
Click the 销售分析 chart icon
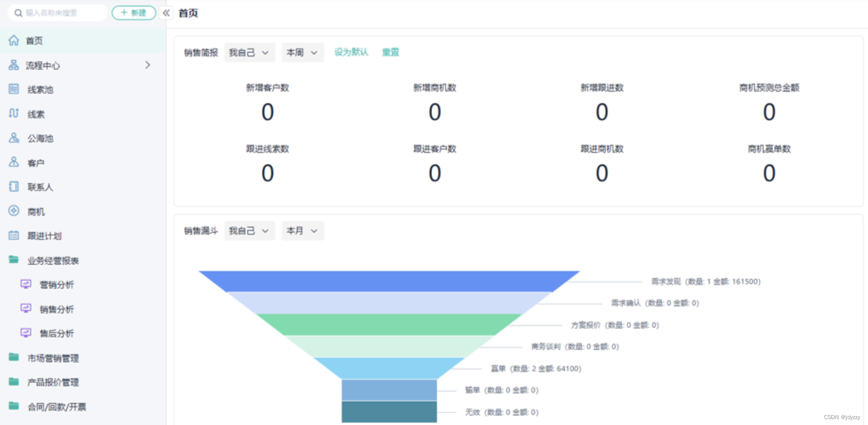pos(26,309)
